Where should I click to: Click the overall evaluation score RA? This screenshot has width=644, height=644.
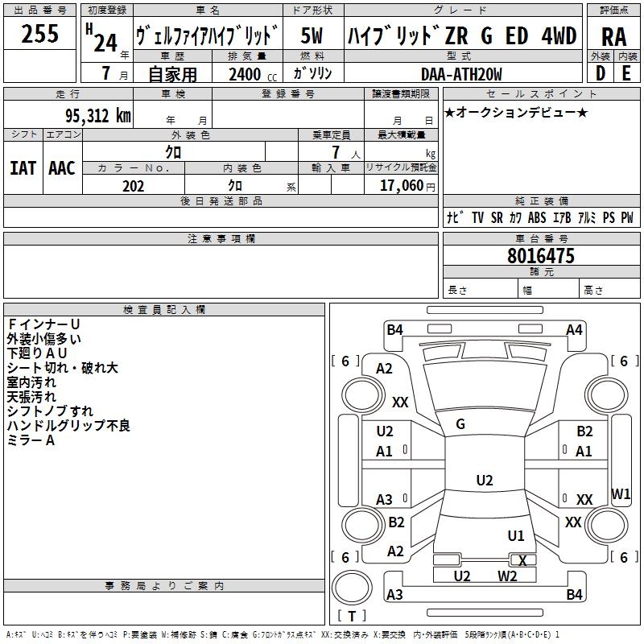coord(613,37)
